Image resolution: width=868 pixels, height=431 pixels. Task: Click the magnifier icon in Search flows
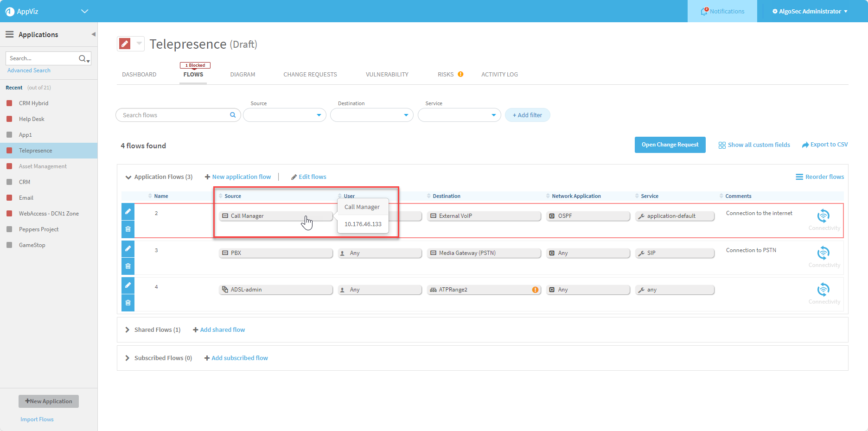tap(233, 115)
